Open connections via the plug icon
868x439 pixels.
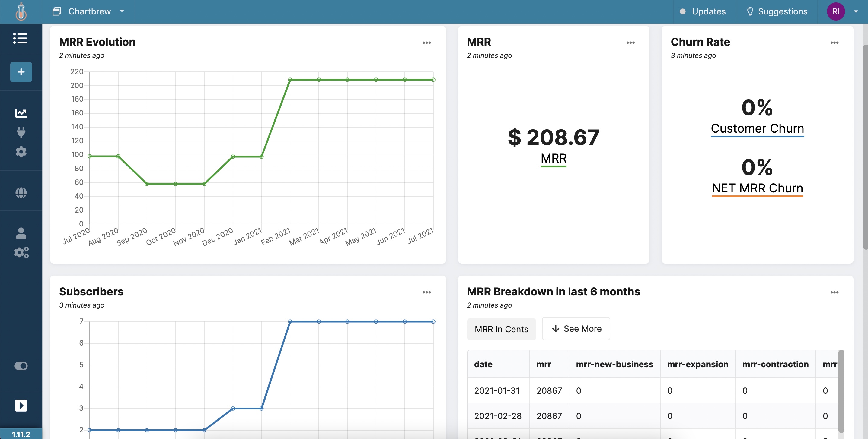[21, 132]
